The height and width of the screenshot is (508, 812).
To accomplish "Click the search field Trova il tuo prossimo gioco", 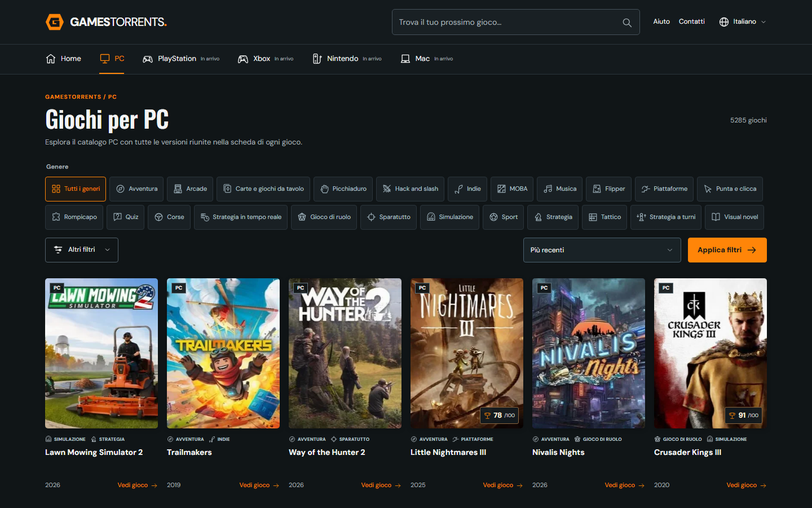I will coord(515,22).
